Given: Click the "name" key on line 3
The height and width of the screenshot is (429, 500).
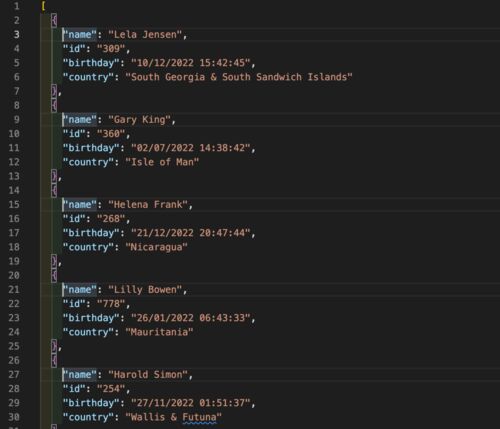Looking at the screenshot, I should coord(80,35).
